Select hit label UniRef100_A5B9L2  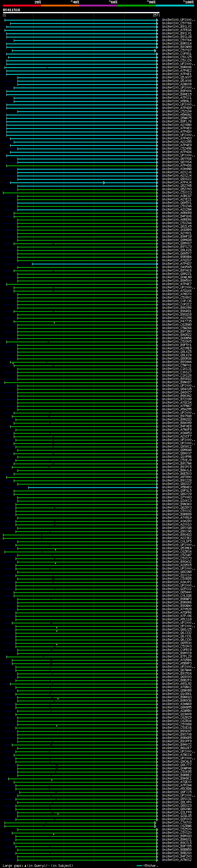[x=177, y=101]
